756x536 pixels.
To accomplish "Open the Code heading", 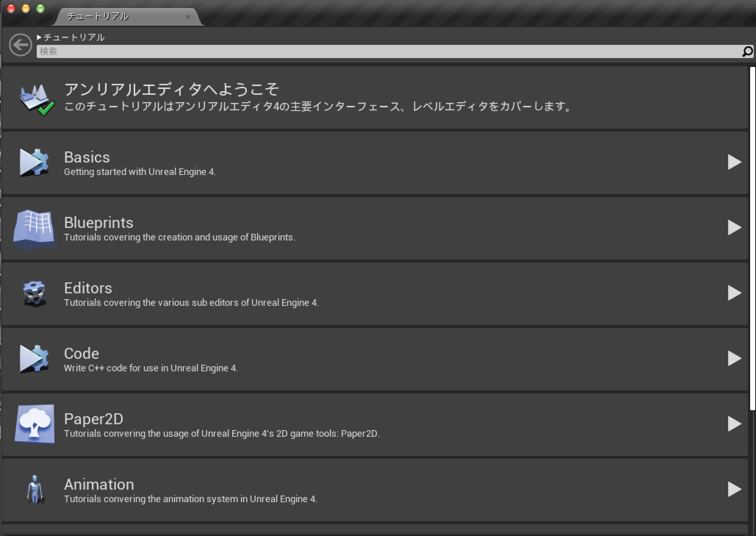I will pyautogui.click(x=82, y=354).
